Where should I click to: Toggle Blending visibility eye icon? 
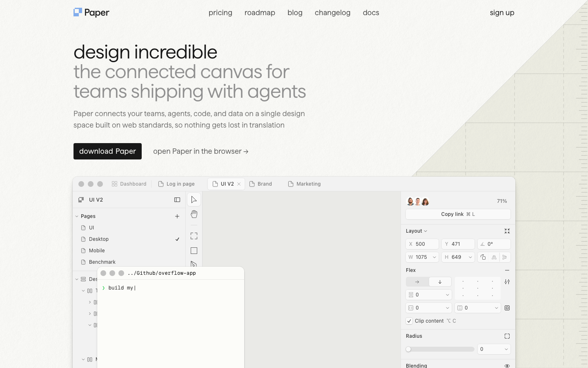pyautogui.click(x=507, y=366)
